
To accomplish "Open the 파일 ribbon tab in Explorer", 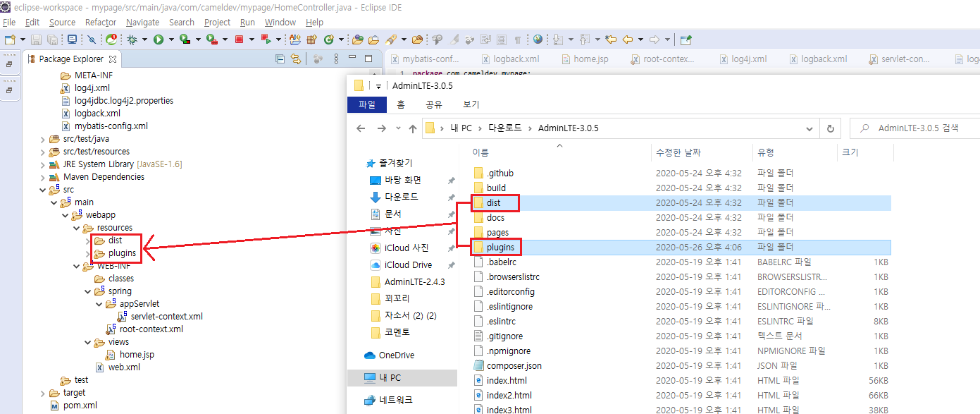I will click(x=367, y=104).
